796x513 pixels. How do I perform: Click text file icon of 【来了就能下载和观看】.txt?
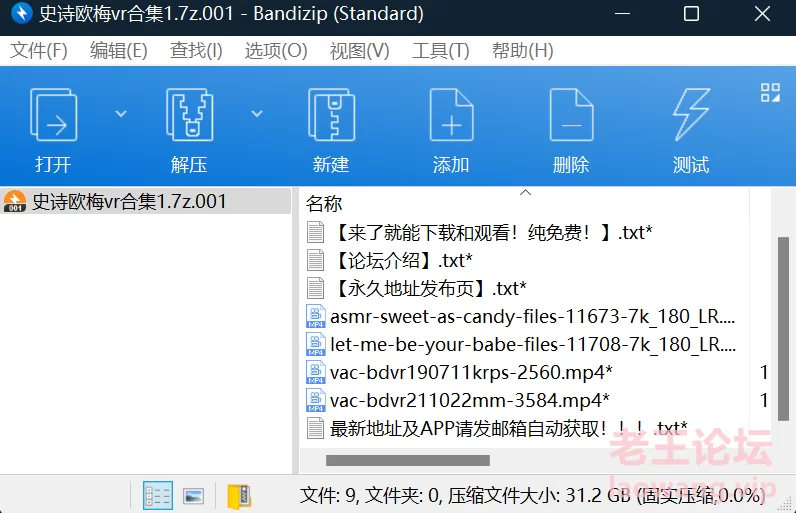tap(315, 232)
